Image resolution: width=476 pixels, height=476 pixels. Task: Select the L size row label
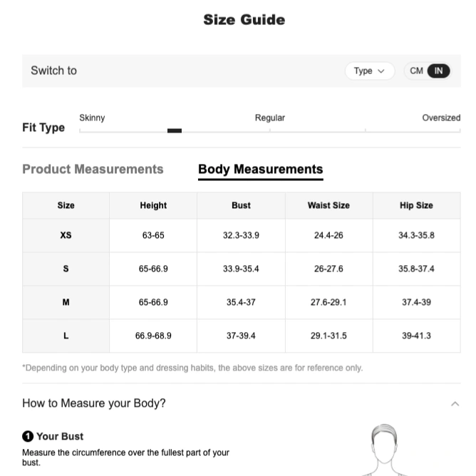(x=66, y=336)
